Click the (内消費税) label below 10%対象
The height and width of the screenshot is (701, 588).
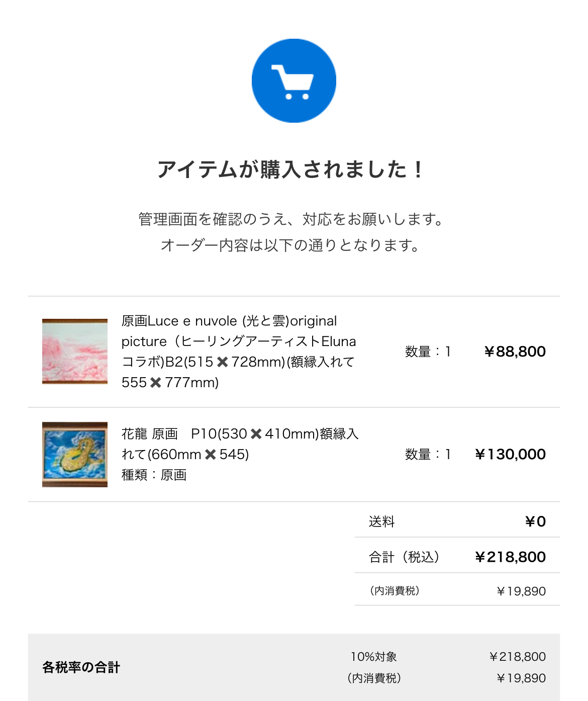[374, 678]
